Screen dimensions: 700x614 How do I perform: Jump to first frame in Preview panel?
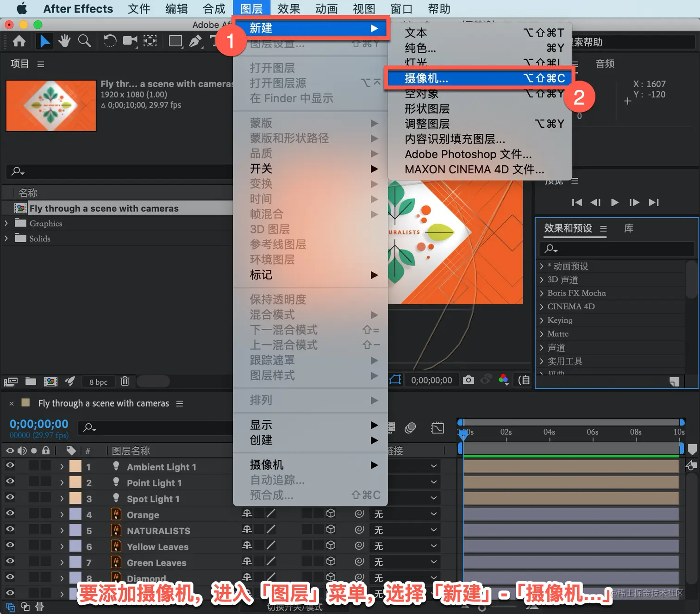click(577, 202)
